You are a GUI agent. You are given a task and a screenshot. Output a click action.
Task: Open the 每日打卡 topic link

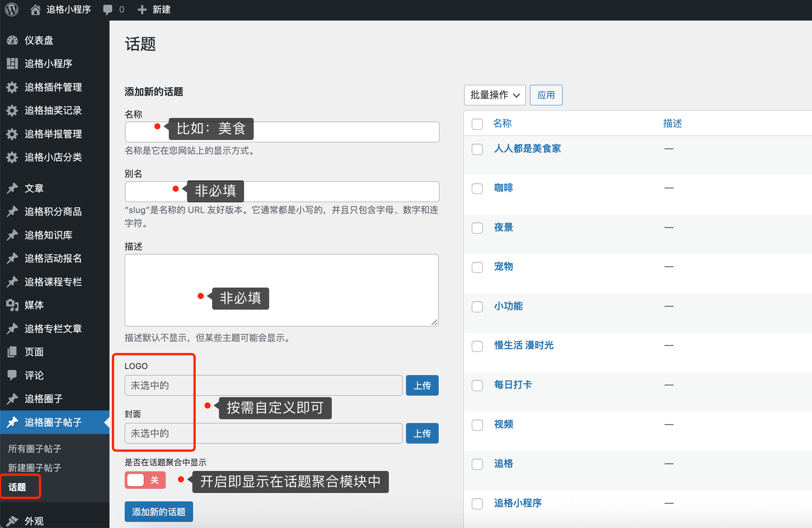click(513, 385)
